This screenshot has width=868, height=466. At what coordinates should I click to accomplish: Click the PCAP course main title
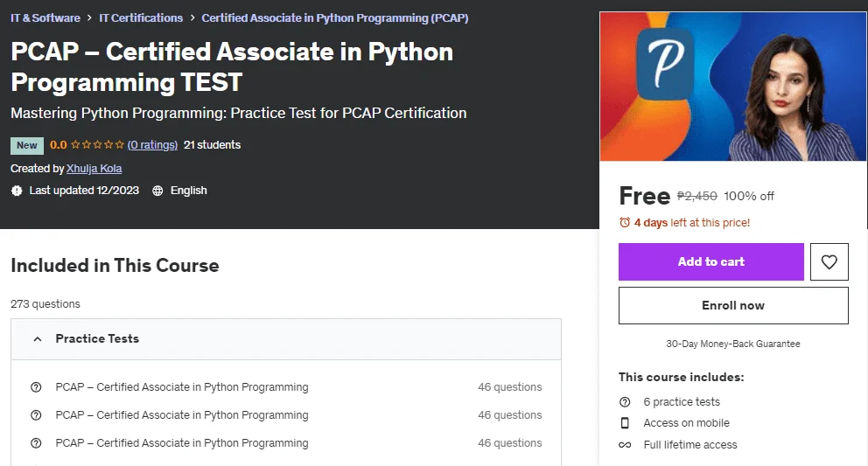232,67
